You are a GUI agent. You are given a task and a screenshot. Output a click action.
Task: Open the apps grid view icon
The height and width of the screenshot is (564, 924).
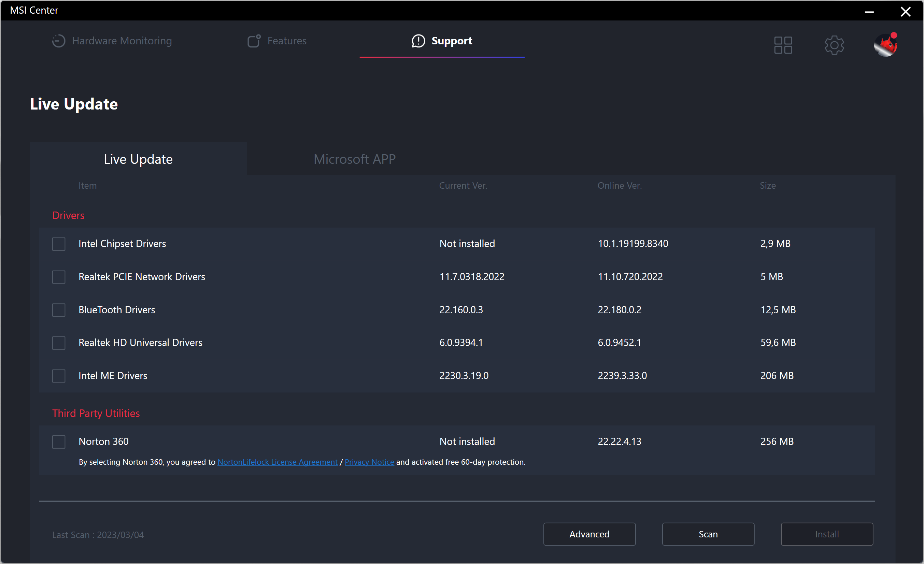pyautogui.click(x=783, y=45)
